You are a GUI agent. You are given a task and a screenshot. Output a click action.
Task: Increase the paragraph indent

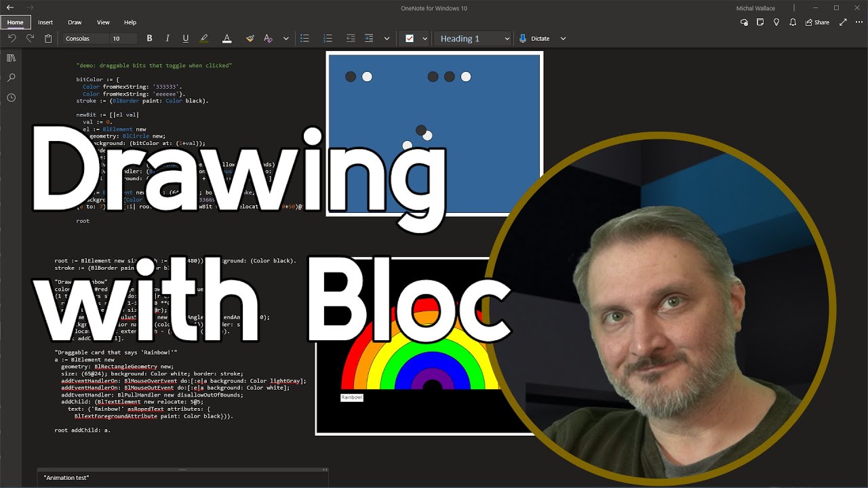[369, 39]
